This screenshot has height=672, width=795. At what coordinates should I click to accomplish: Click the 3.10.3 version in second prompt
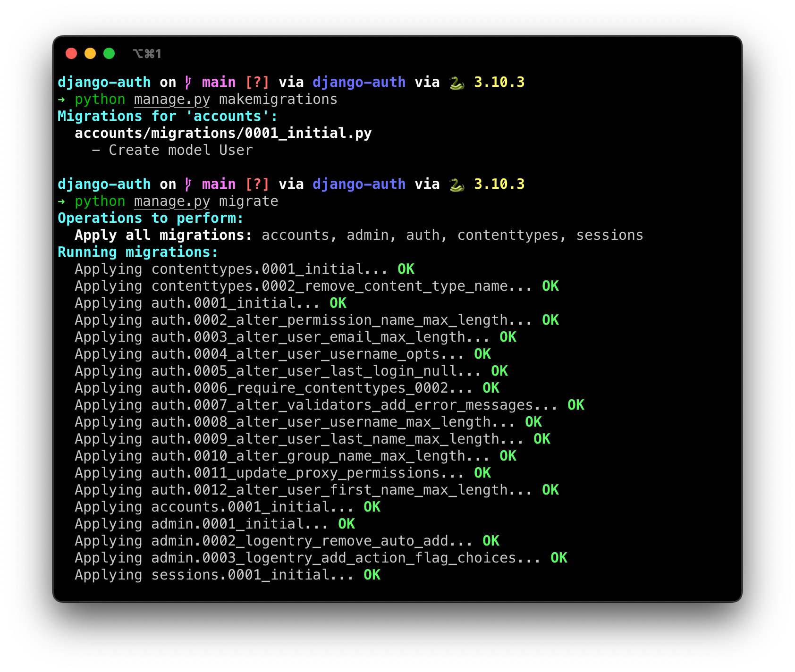click(x=499, y=184)
